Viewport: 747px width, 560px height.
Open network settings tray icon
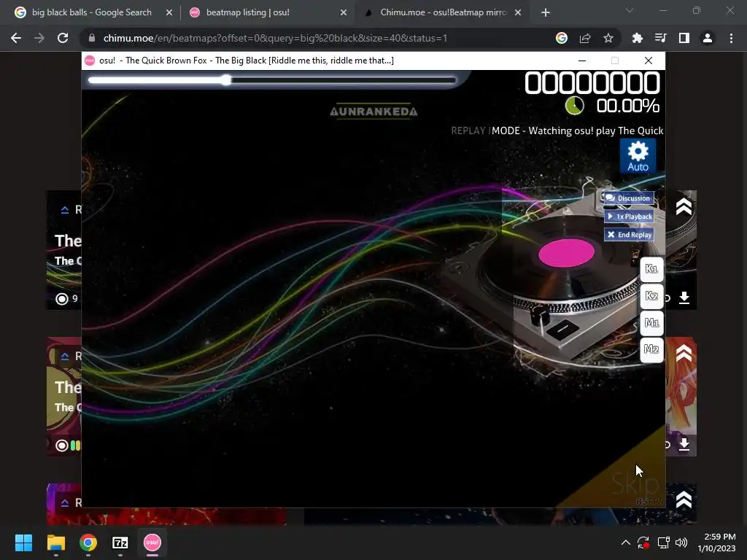coord(663,542)
